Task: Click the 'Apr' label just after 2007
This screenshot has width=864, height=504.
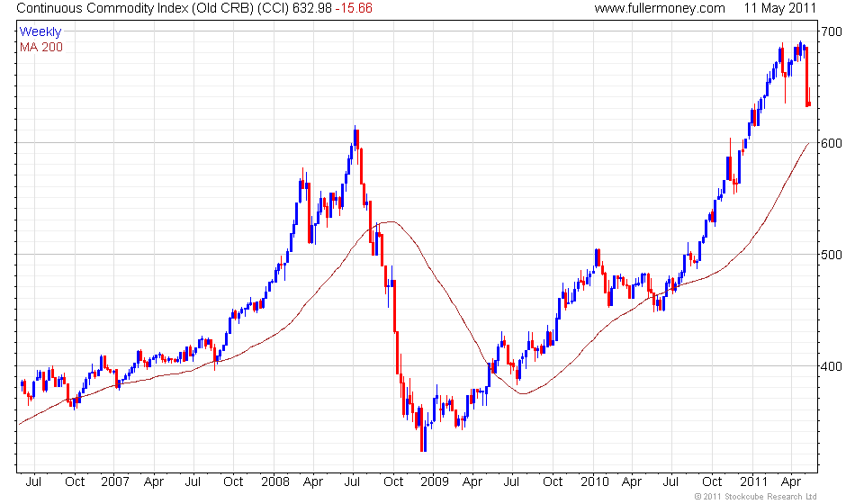Action: [154, 482]
